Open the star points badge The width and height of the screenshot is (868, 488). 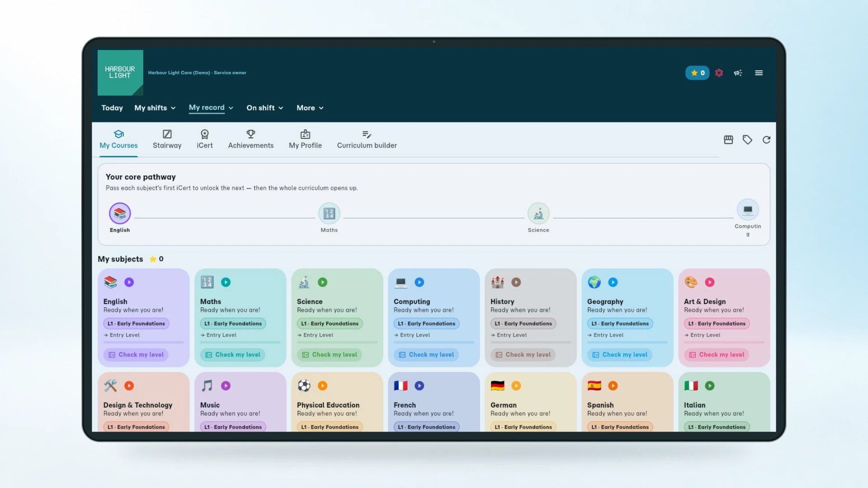697,73
